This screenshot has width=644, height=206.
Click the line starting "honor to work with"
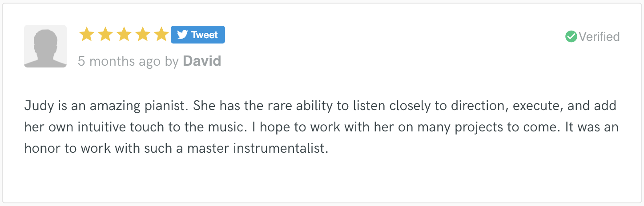point(176,148)
